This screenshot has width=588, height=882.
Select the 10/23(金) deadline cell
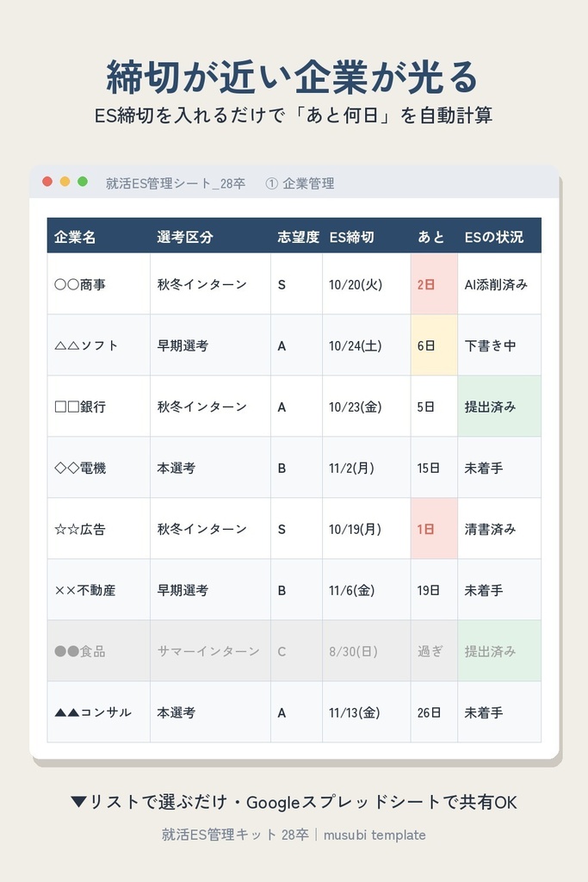pyautogui.click(x=367, y=407)
